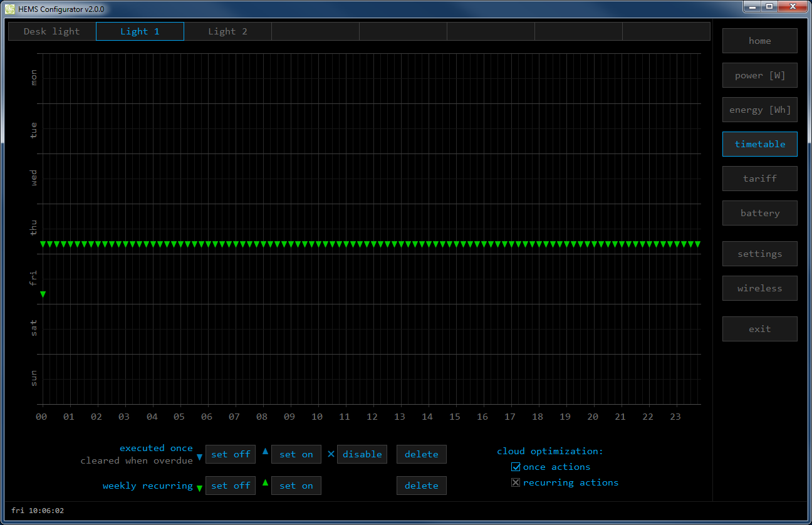Image resolution: width=812 pixels, height=525 pixels.
Task: Click the blue down-arrow once-off icon
Action: (x=199, y=457)
